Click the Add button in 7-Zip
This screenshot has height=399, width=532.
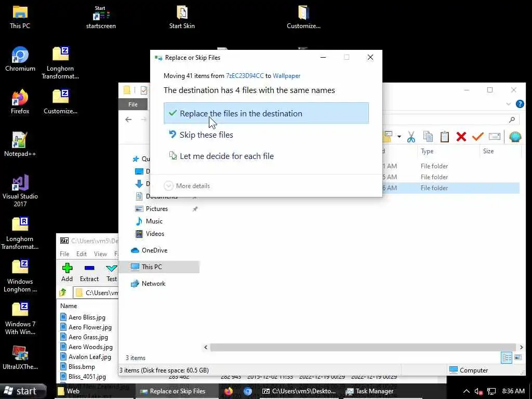tap(67, 272)
